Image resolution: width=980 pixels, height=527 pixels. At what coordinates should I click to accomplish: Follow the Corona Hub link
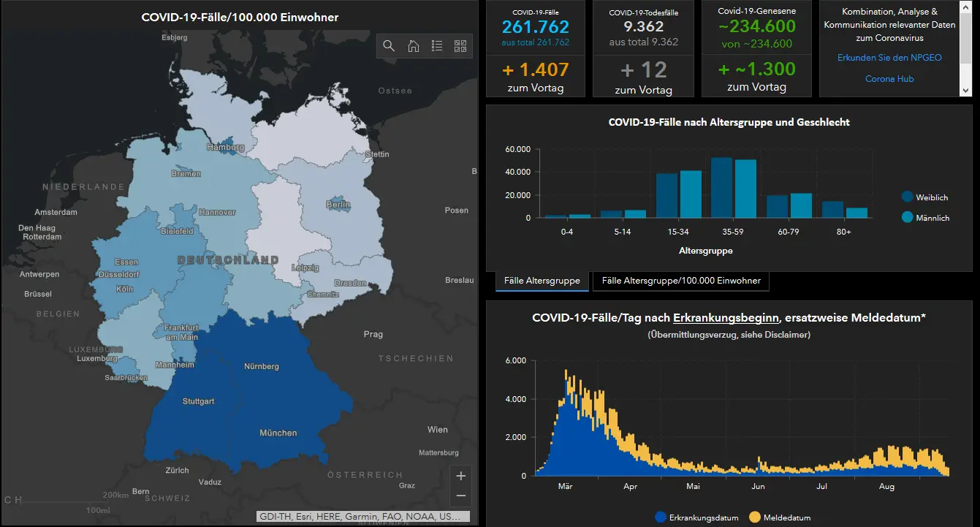point(889,79)
